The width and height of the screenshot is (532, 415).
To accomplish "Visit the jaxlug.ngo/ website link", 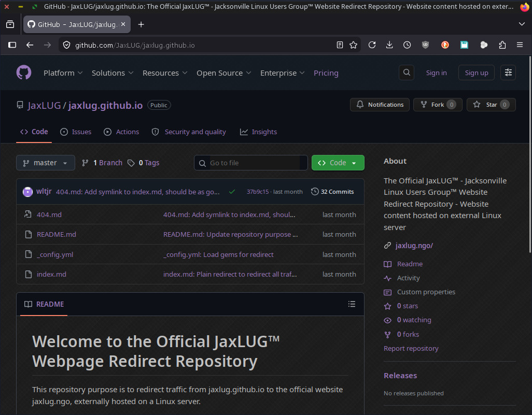I will pyautogui.click(x=414, y=246).
